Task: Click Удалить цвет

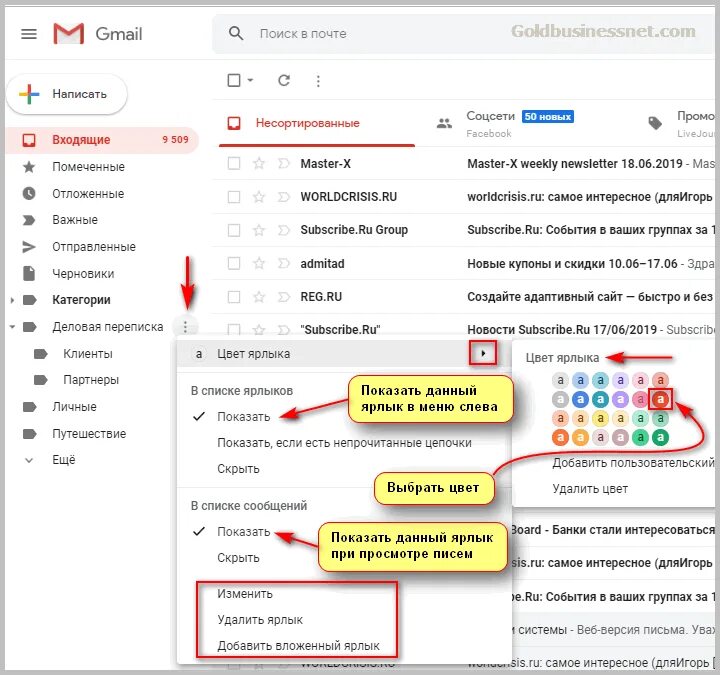Action: [x=590, y=489]
